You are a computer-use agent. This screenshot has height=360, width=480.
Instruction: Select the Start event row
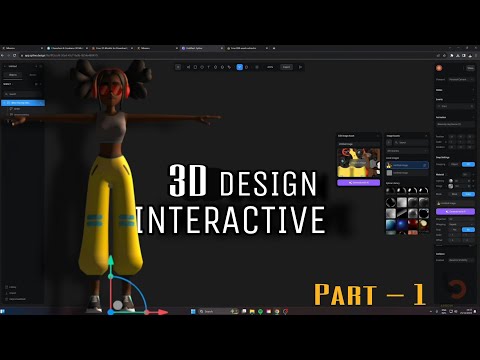[455, 106]
